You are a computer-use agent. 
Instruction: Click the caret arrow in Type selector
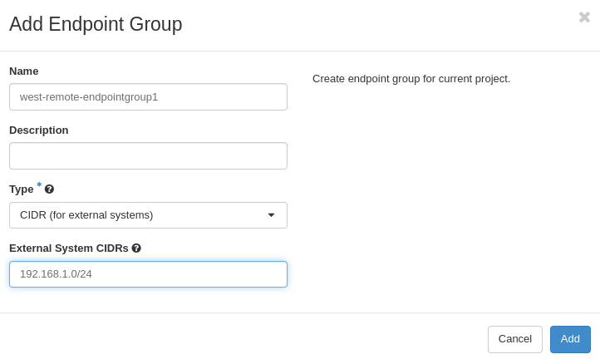[271, 215]
